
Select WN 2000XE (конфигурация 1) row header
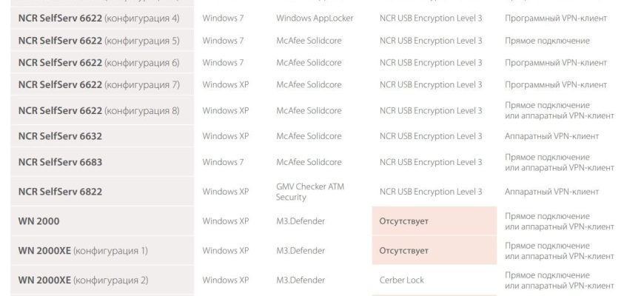coord(83,251)
